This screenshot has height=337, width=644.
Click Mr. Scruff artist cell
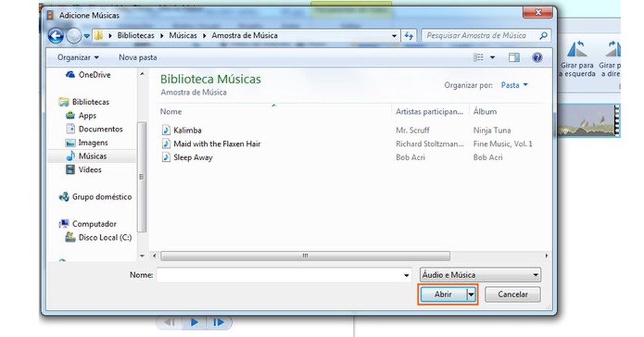click(412, 130)
